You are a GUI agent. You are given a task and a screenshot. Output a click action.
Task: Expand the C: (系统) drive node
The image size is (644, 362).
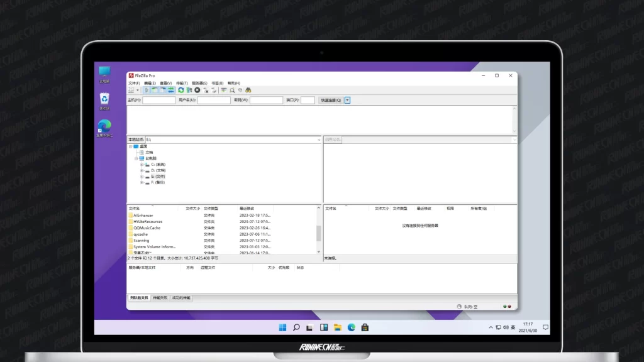142,165
